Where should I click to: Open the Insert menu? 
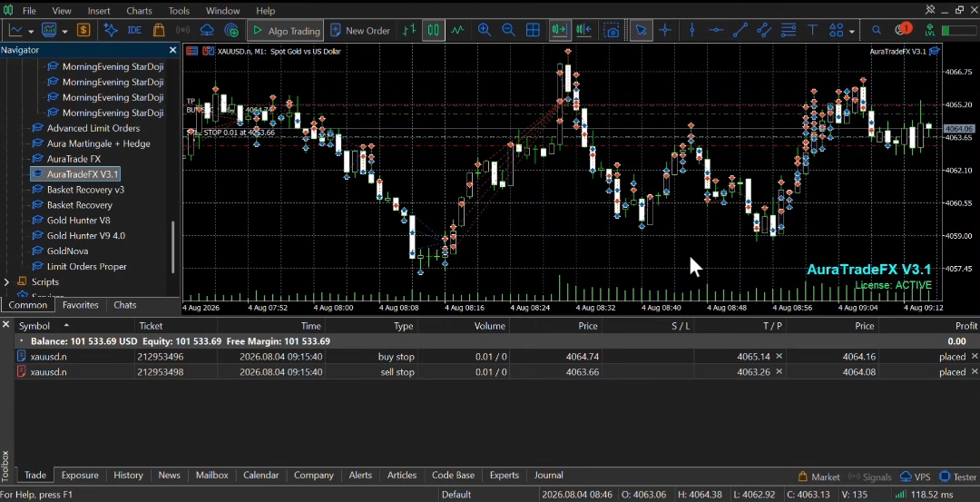(x=99, y=11)
